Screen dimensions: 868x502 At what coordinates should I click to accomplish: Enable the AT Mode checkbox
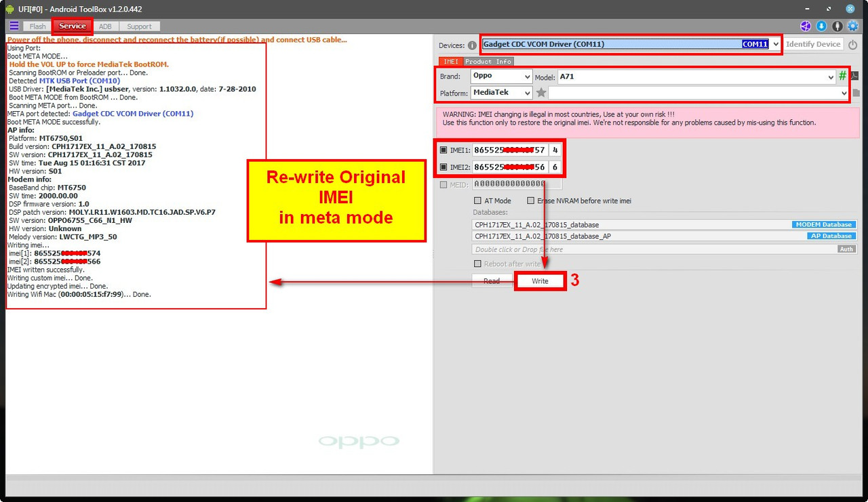point(478,201)
